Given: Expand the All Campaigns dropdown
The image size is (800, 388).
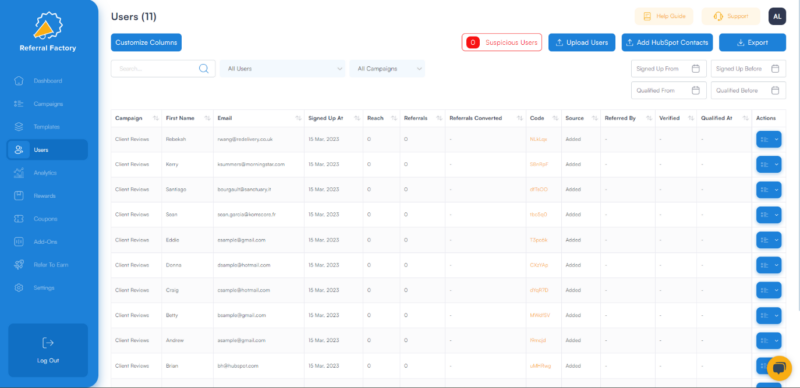Looking at the screenshot, I should 387,68.
